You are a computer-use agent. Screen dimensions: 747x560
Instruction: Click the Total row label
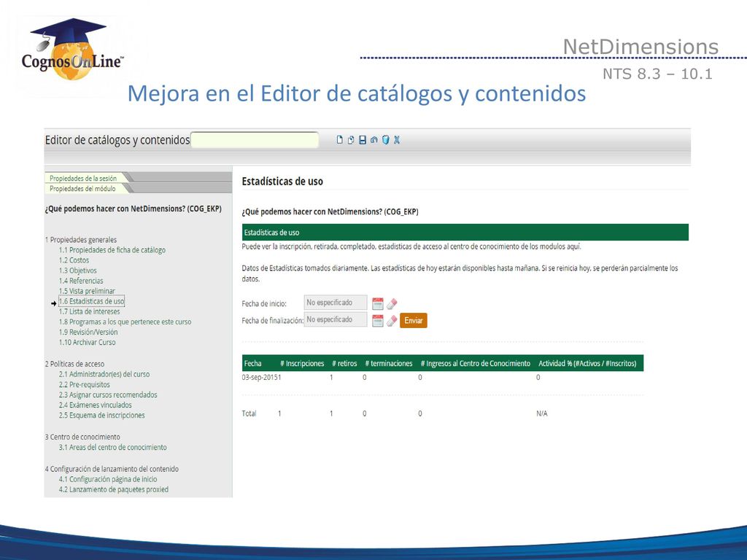pos(249,413)
